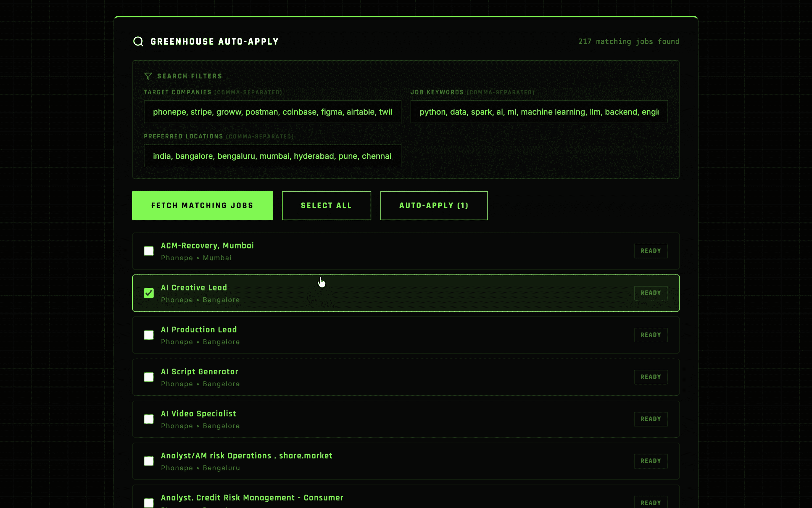Click READY badge on AI Production Lead row
Image resolution: width=812 pixels, height=508 pixels.
click(x=651, y=335)
